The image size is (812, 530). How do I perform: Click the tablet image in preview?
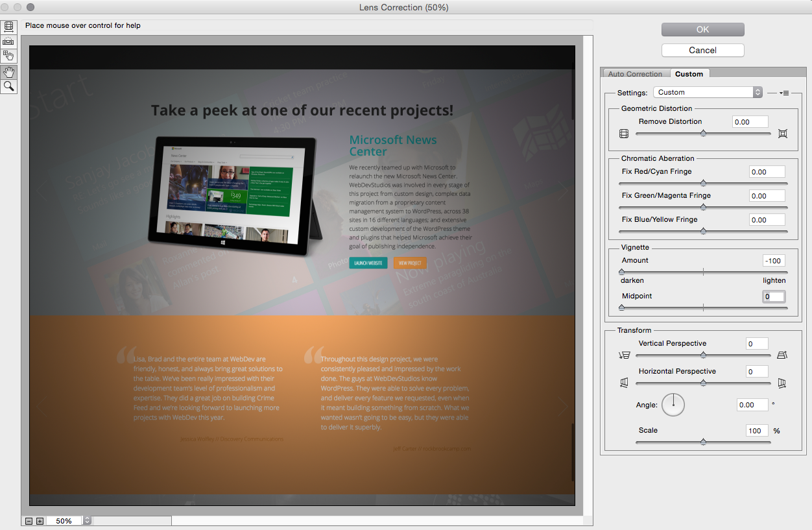(236, 196)
